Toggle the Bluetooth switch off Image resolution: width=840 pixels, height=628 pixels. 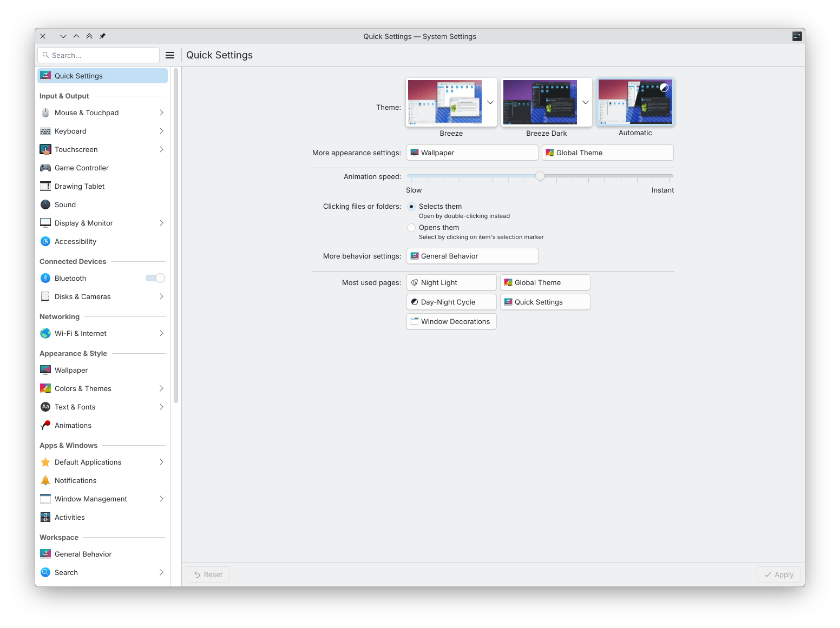click(155, 278)
